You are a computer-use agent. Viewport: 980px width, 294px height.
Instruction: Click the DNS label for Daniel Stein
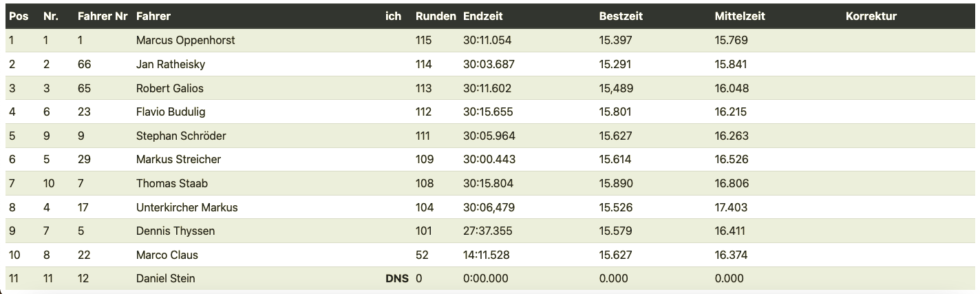coord(396,279)
